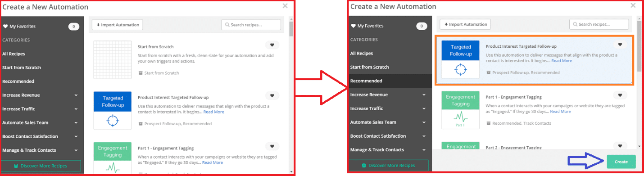644x176 pixels.
Task: Expand Manage & Track Contacts chevron, left dialog
Action: (x=76, y=150)
